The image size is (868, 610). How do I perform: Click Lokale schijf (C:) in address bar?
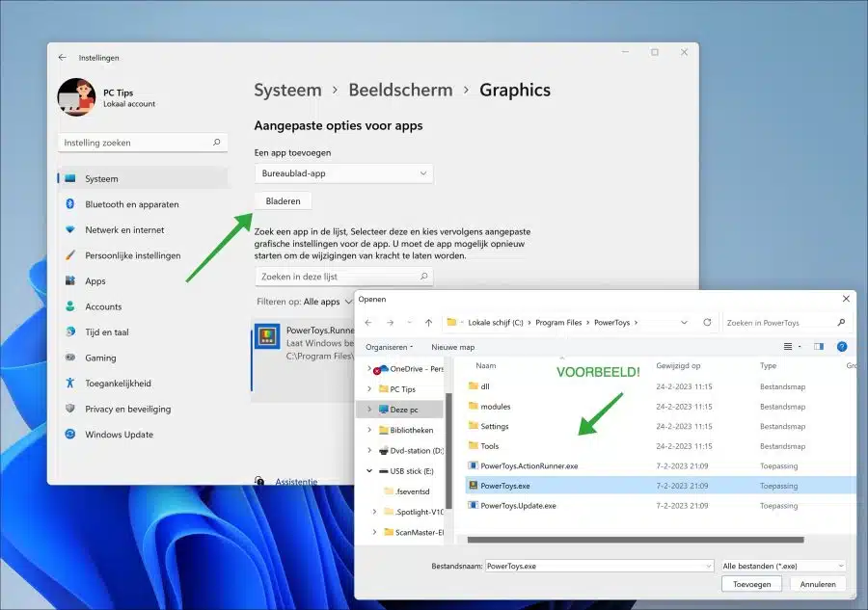pos(496,323)
